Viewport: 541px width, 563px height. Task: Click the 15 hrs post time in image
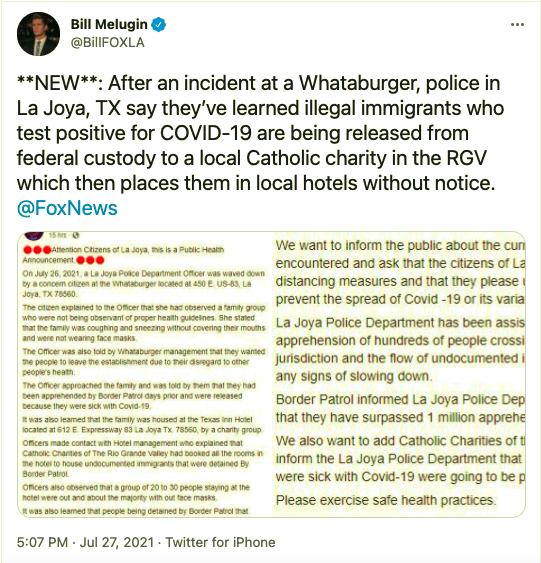tap(57, 235)
